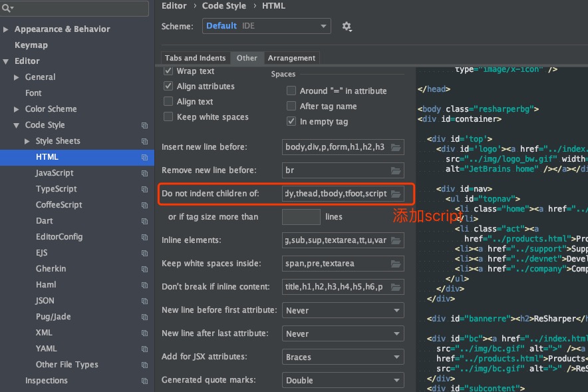Click Editor in the breadcrumb
This screenshot has height=392, width=588.
(x=174, y=5)
